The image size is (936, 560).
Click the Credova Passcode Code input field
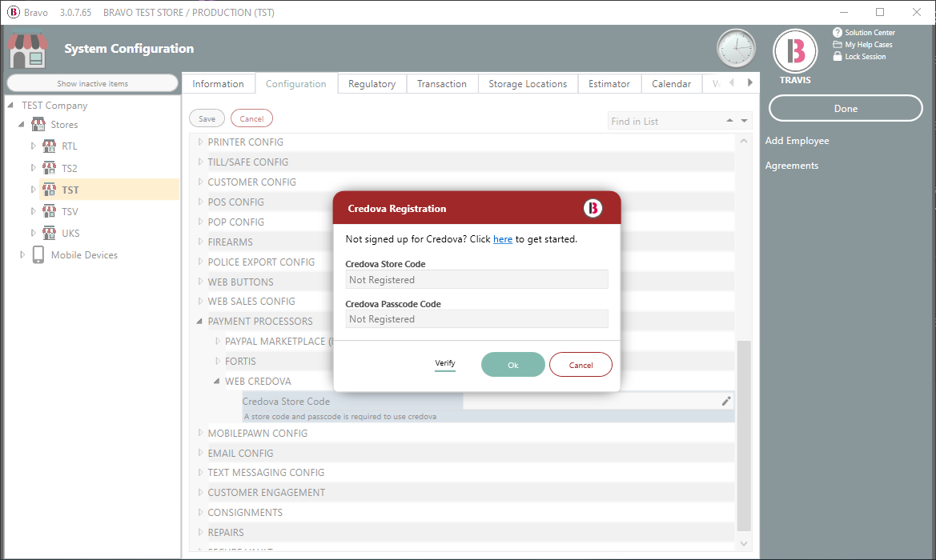476,319
